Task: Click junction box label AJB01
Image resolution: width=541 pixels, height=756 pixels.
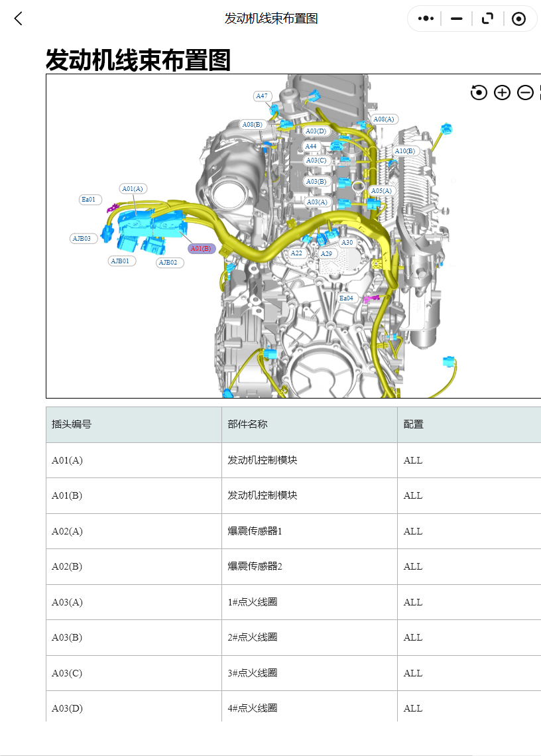Action: (x=121, y=261)
